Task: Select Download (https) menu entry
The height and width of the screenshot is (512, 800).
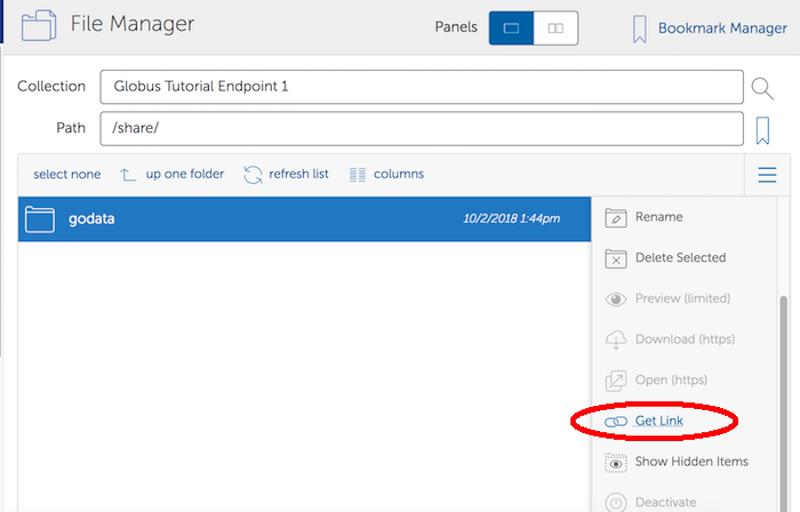Action: (685, 339)
